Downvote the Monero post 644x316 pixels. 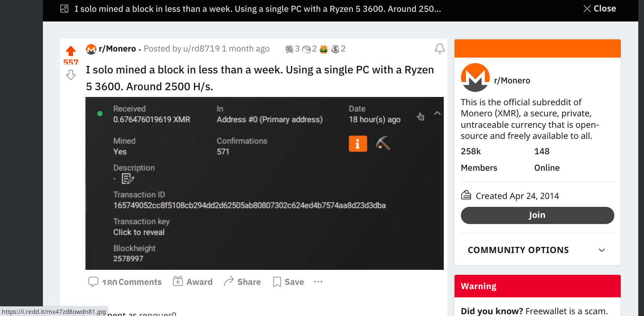(x=71, y=75)
